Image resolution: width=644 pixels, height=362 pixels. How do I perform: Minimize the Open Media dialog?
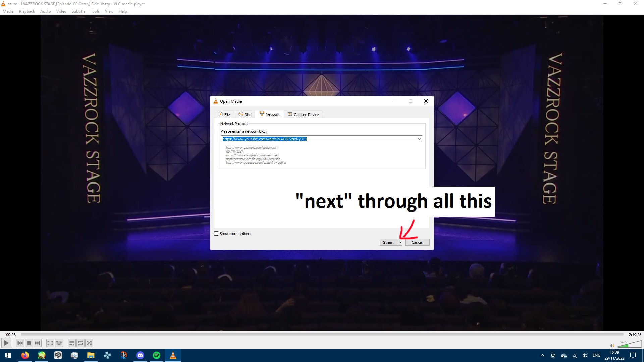[395, 101]
